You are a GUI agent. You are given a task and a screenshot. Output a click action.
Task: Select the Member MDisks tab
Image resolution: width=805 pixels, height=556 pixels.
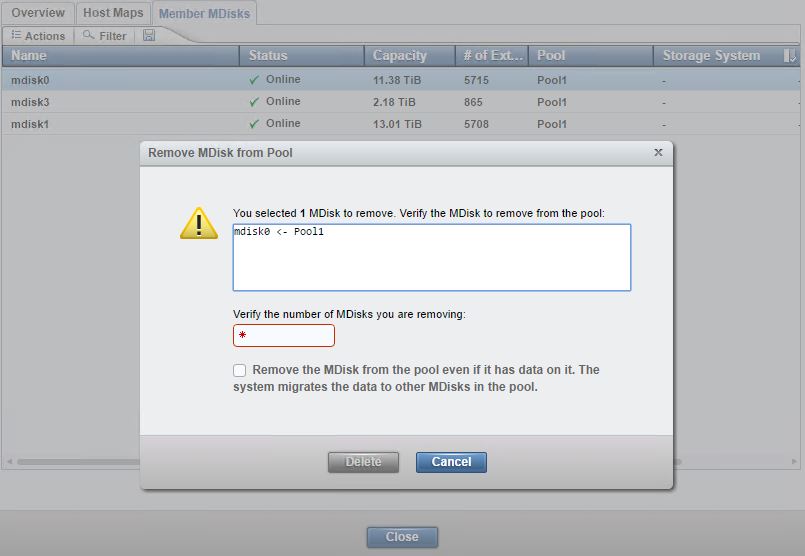click(x=204, y=13)
